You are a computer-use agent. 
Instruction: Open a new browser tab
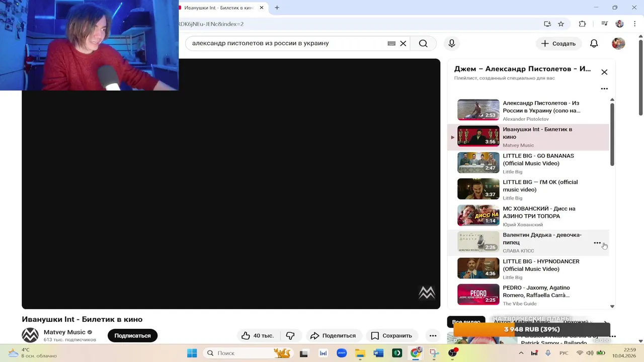coord(277,8)
